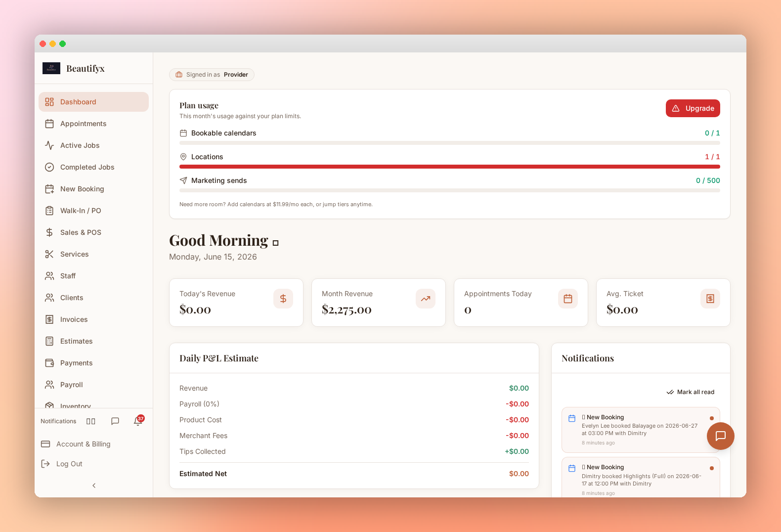This screenshot has height=532, width=781.
Task: Click the Beautifyx logo thumbnail
Action: pyautogui.click(x=51, y=68)
